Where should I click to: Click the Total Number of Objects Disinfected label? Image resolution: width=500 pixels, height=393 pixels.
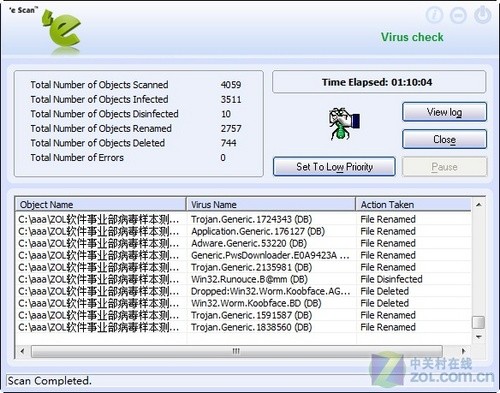104,114
